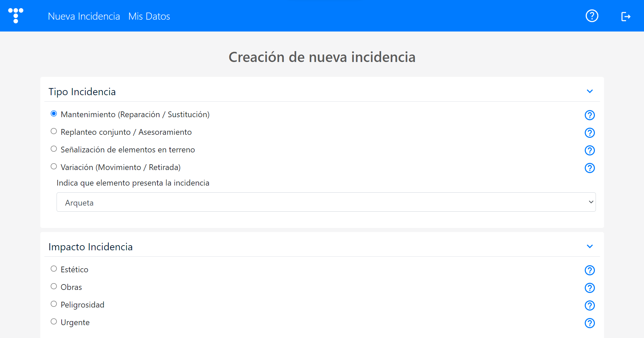Open help for Señalización de elementos en terreno
The width and height of the screenshot is (644, 338).
589,150
